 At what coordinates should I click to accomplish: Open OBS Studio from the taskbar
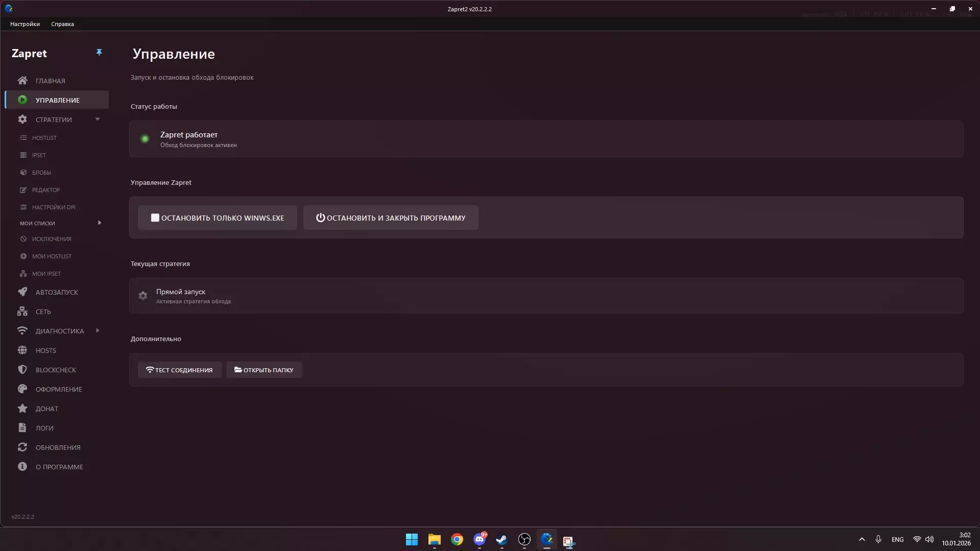point(524,540)
